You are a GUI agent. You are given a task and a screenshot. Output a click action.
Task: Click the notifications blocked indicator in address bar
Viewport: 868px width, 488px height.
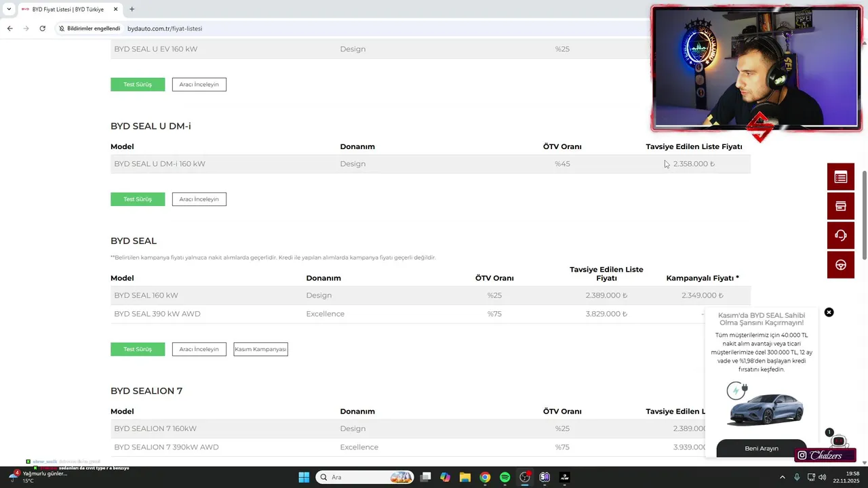(90, 28)
